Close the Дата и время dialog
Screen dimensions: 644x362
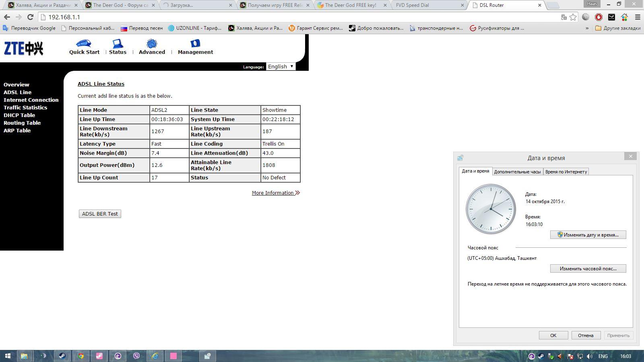click(630, 156)
